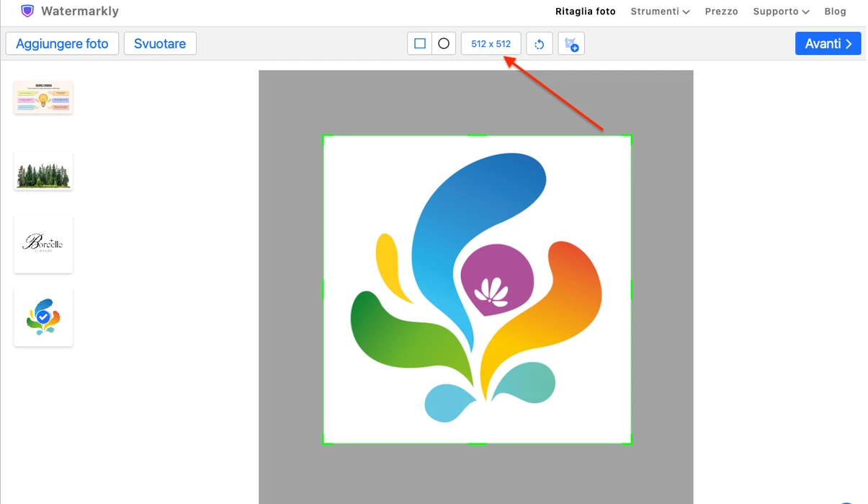The width and height of the screenshot is (868, 504).
Task: Click the right edge middle crop handle
Action: point(632,290)
